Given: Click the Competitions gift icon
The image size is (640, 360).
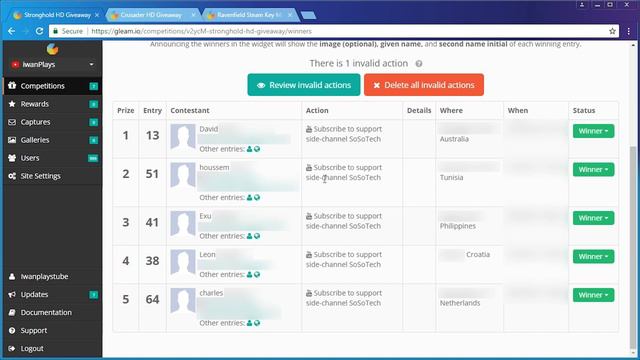Looking at the screenshot, I should pyautogui.click(x=12, y=85).
